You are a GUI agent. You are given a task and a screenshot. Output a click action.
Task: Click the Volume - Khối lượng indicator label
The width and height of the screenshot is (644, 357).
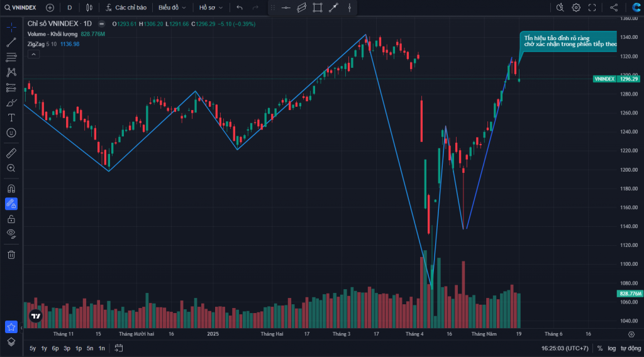pyautogui.click(x=52, y=34)
